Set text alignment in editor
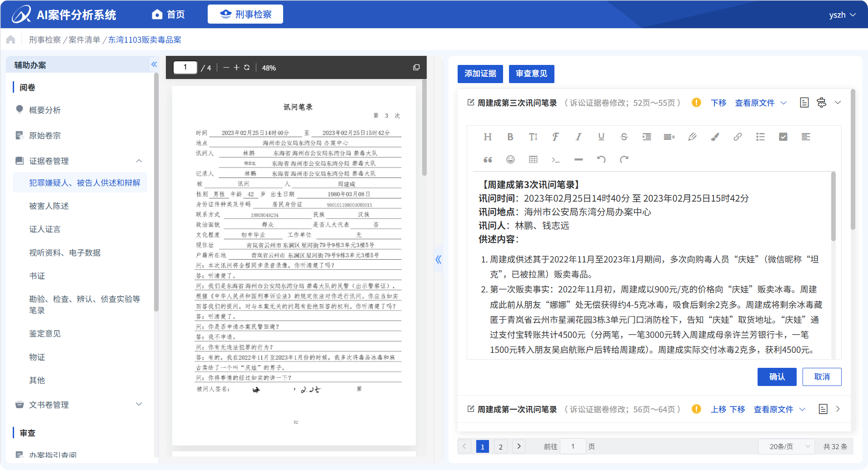Screen dimensions: 868x470 (x=806, y=137)
